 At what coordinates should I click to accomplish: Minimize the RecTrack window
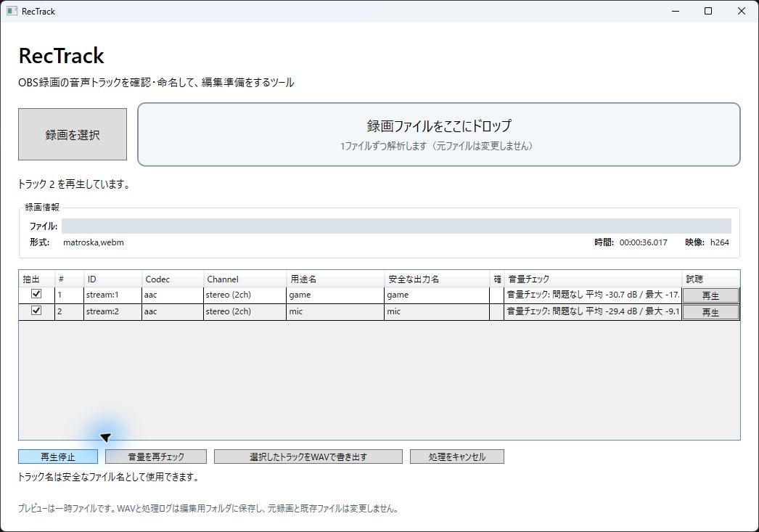tap(676, 11)
